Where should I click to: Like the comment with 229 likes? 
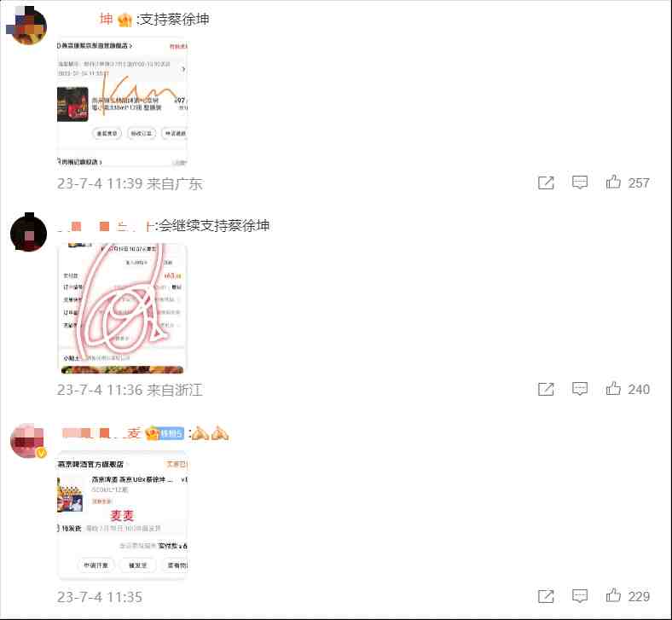[x=613, y=595]
